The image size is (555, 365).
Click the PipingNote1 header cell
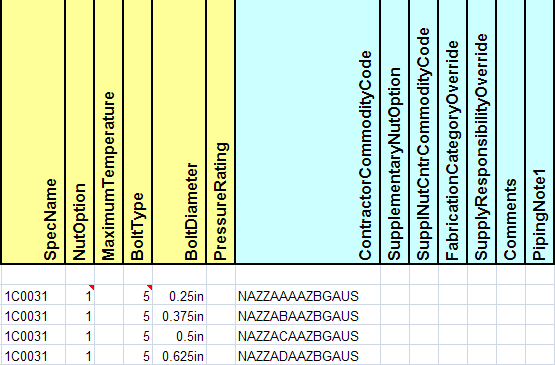point(540,132)
